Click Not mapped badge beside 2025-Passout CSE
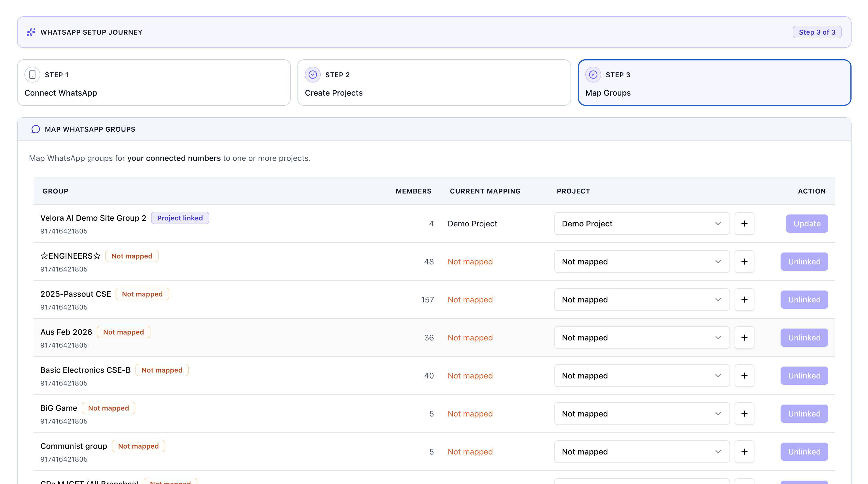868x484 pixels. (x=142, y=294)
